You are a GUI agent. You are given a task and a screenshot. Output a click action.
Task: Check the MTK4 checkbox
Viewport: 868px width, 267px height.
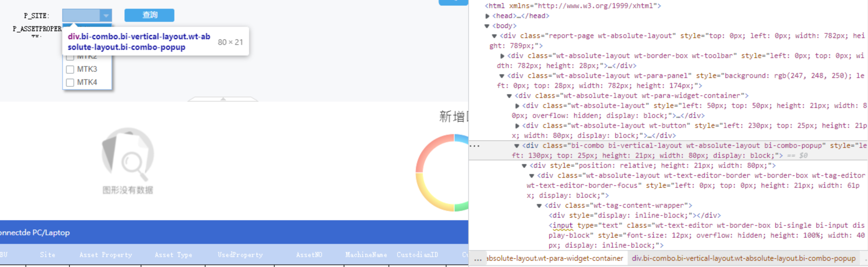click(70, 83)
